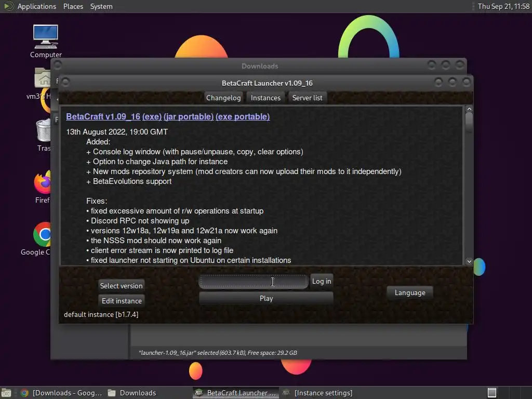Click the changelog scrollbar up arrow
Image resolution: width=532 pixels, height=399 pixels.
(x=469, y=109)
